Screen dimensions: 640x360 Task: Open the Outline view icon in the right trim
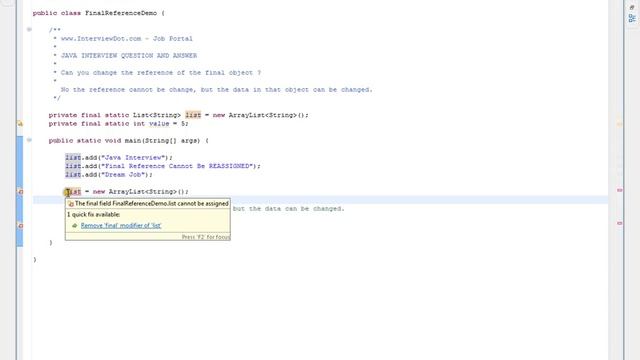click(632, 18)
